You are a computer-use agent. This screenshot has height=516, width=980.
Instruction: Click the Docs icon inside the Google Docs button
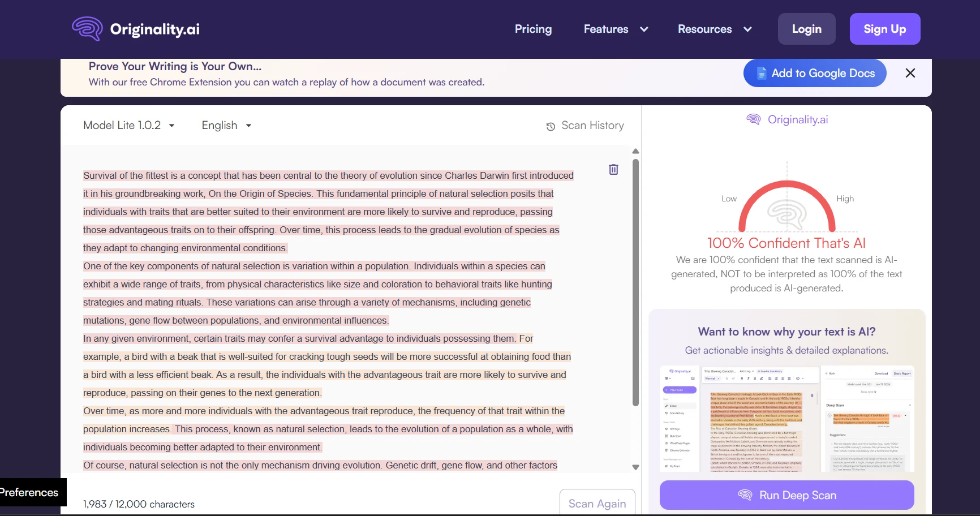coord(761,73)
